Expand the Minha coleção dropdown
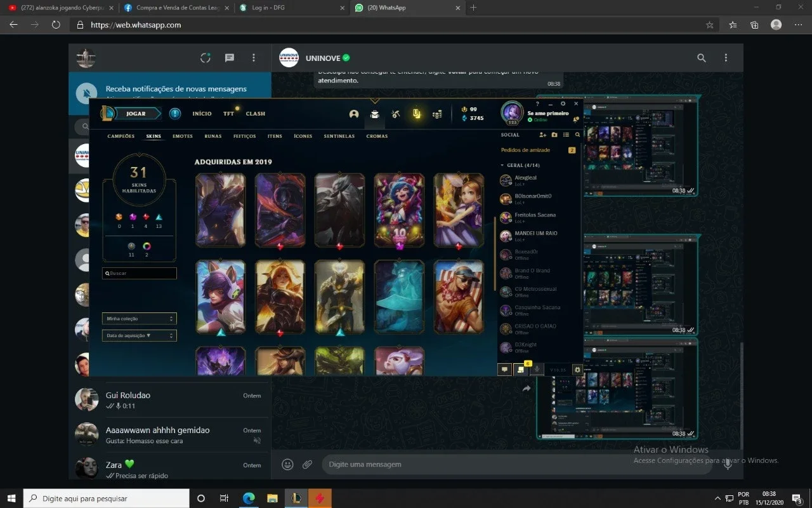Viewport: 812px width, 508px height. point(139,319)
